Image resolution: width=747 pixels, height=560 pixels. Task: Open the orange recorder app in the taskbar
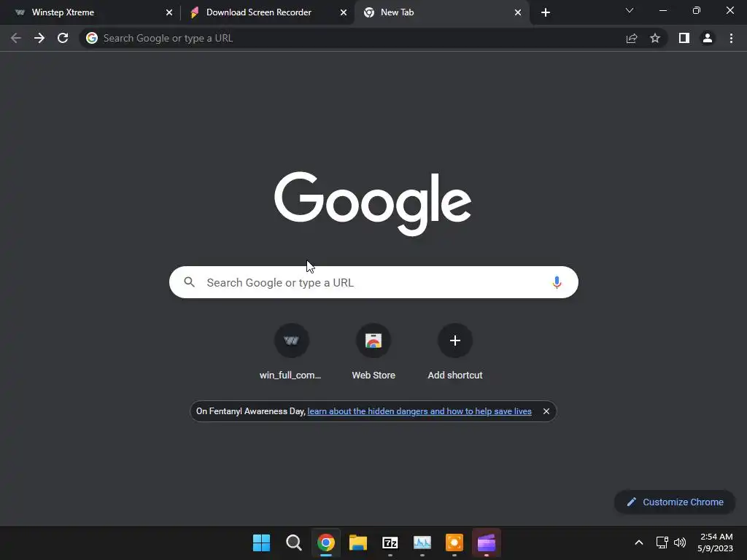coord(454,542)
